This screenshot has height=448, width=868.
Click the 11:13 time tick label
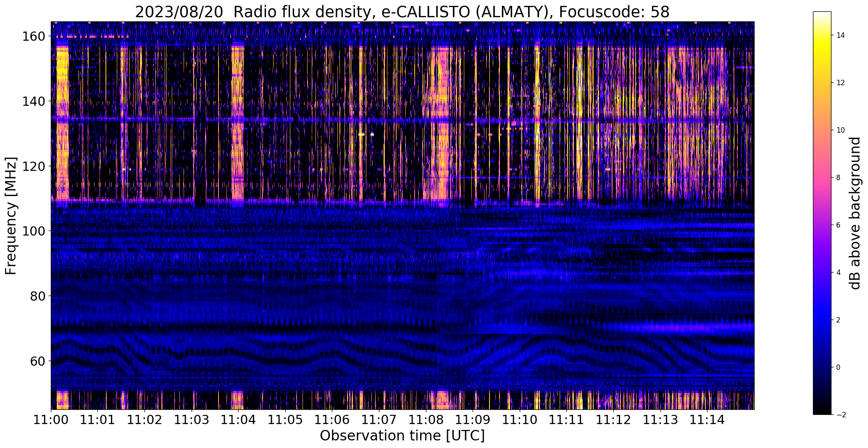[660, 419]
